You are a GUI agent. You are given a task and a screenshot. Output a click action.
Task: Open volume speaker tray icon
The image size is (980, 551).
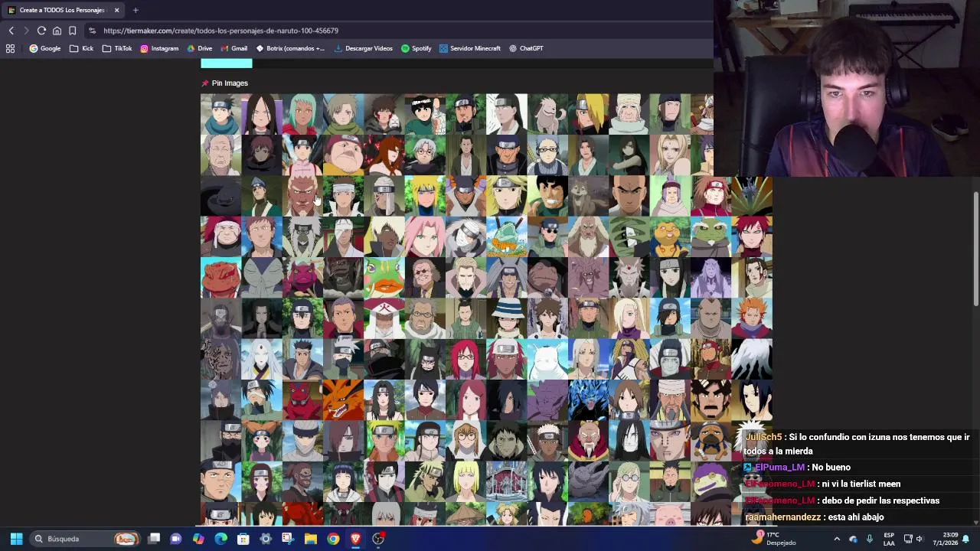coord(920,539)
